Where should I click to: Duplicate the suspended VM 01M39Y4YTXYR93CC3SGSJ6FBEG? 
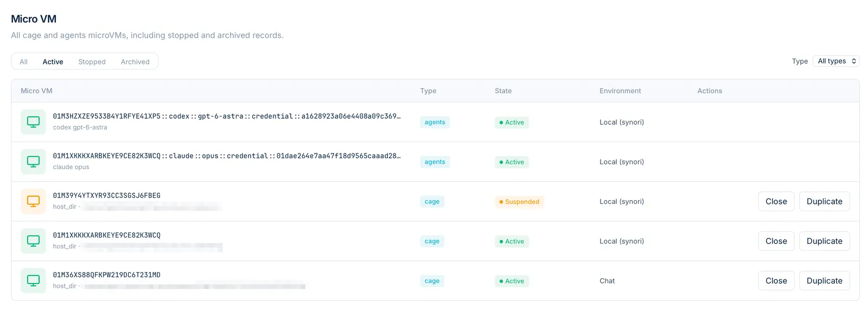824,201
